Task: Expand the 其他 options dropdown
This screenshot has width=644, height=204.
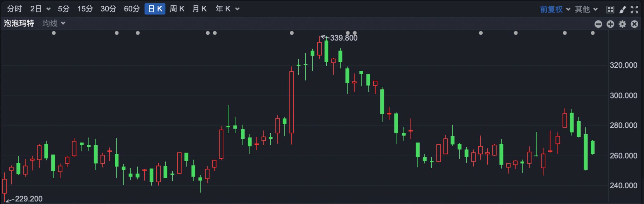Action: 586,9
